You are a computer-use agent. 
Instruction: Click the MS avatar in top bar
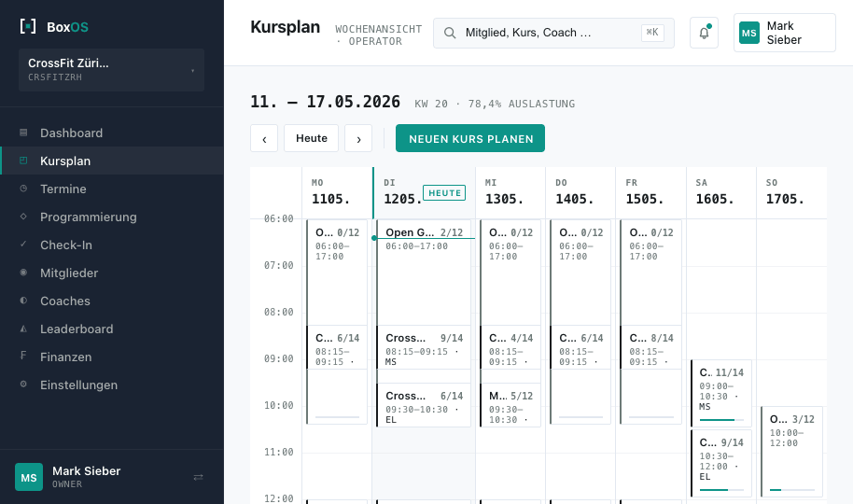[x=749, y=33]
